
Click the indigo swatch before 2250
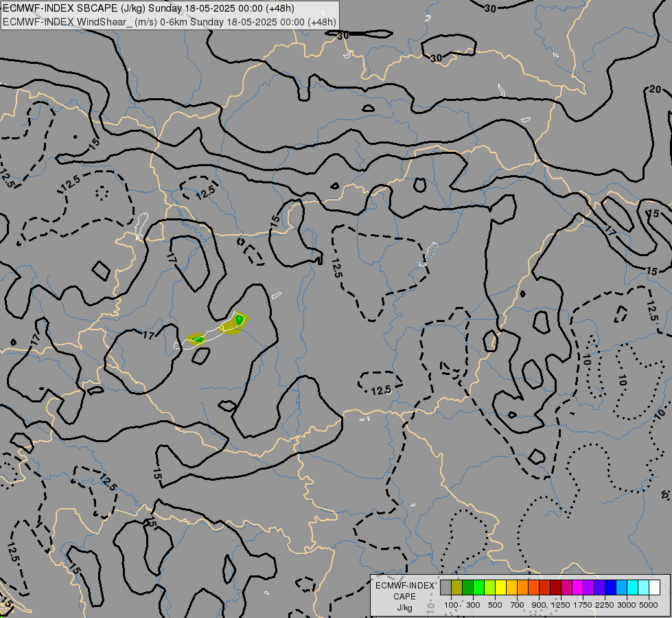599,587
